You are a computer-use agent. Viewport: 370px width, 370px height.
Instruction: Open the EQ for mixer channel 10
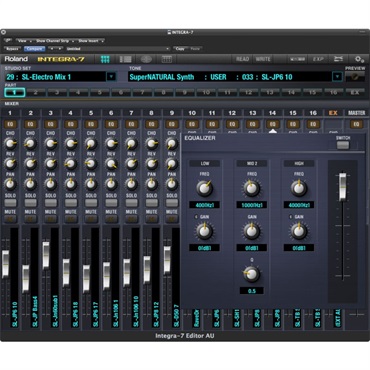point(192,124)
